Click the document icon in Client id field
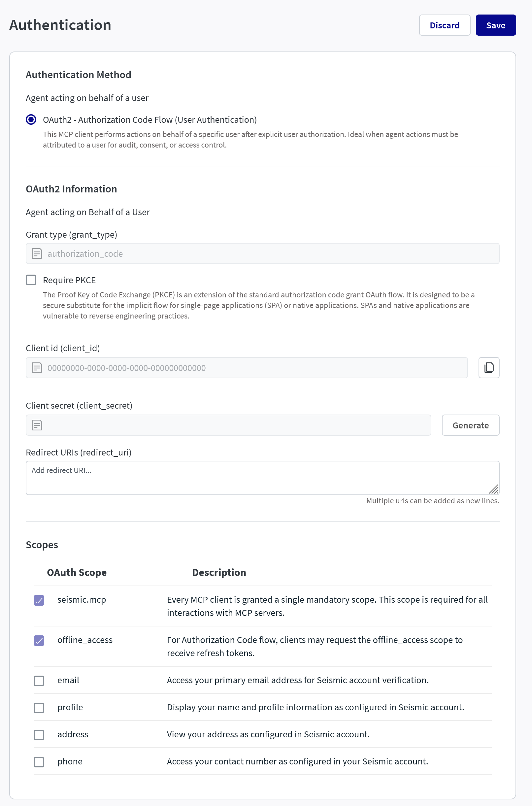 [37, 367]
